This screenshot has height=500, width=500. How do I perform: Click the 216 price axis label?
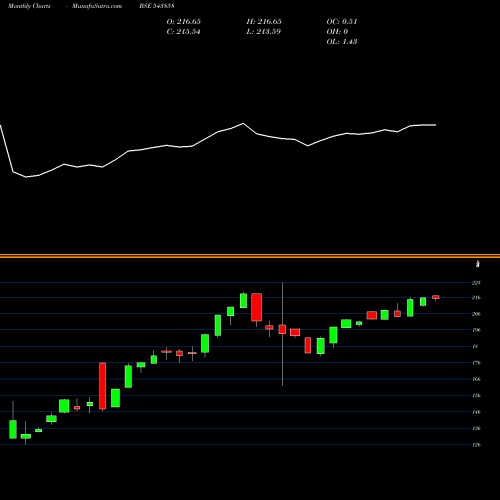476,297
